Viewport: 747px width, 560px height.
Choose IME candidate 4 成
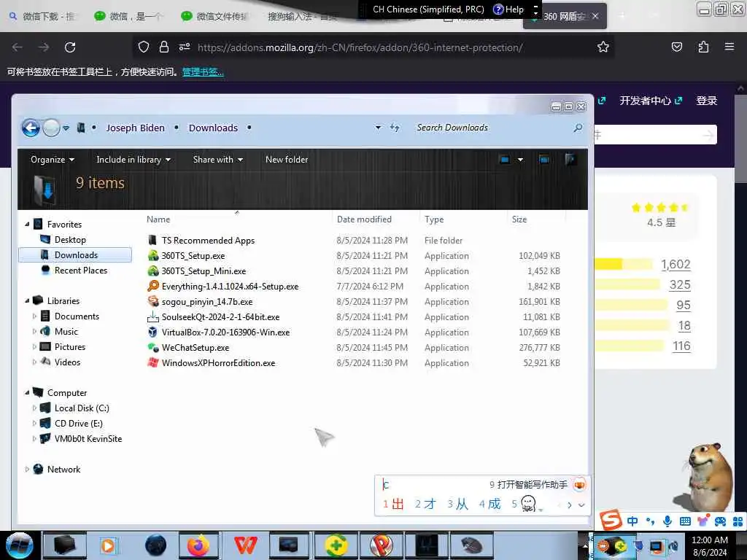(x=489, y=504)
